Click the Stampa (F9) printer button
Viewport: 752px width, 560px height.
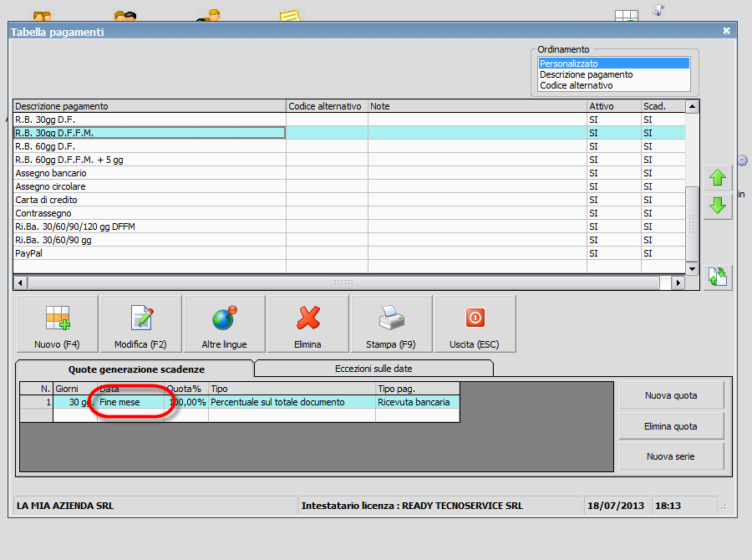(391, 324)
